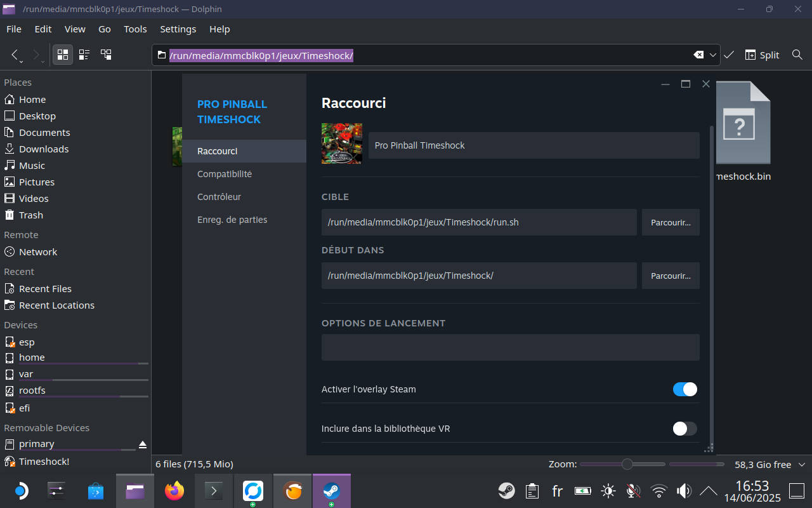The image size is (812, 508).
Task: Open Network under Remote
Action: [x=75, y=252]
